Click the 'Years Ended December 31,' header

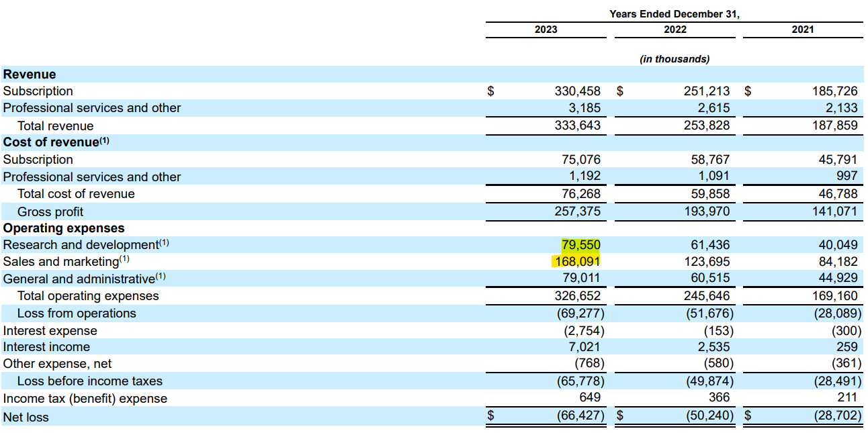(675, 13)
